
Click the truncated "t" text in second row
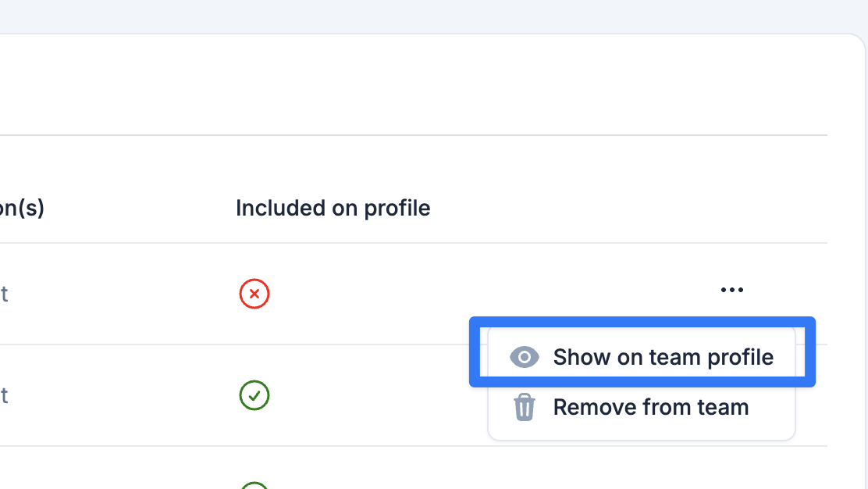pos(4,396)
